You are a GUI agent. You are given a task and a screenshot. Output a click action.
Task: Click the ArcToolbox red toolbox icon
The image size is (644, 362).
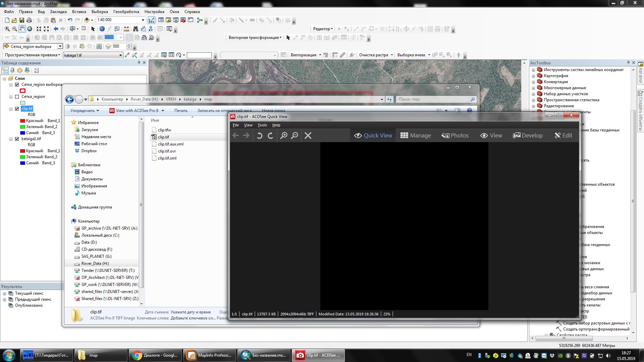click(x=183, y=20)
